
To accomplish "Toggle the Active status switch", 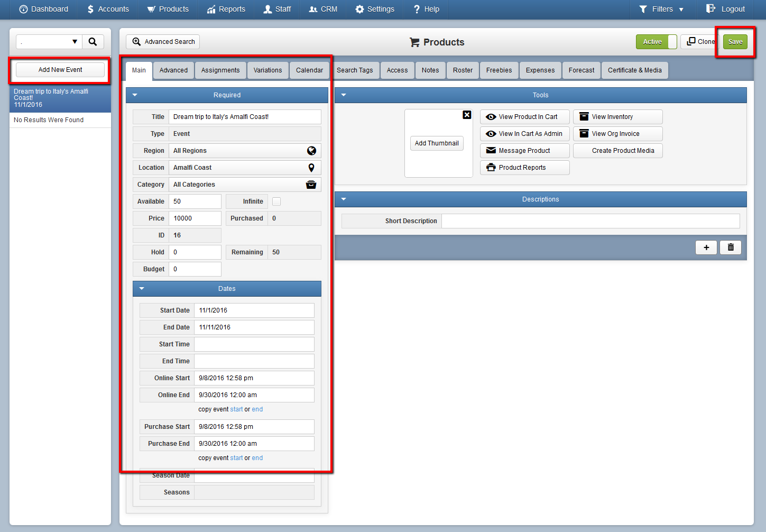I will 657,42.
